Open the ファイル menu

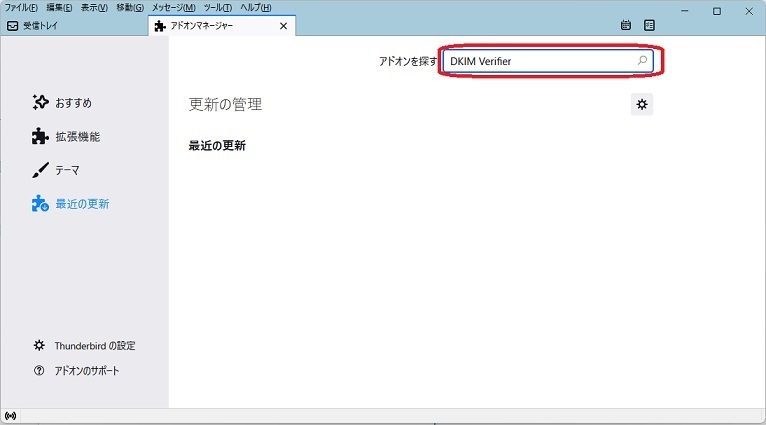tap(21, 8)
